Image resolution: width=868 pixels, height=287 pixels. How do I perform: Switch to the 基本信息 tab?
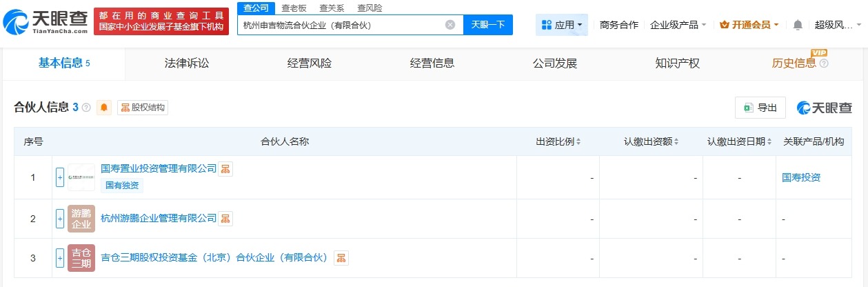point(64,63)
